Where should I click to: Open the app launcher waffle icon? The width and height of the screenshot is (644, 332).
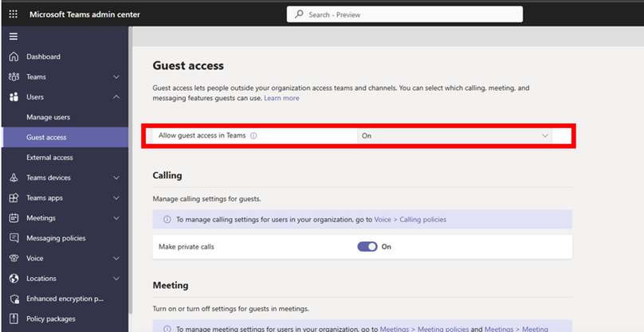coord(13,14)
